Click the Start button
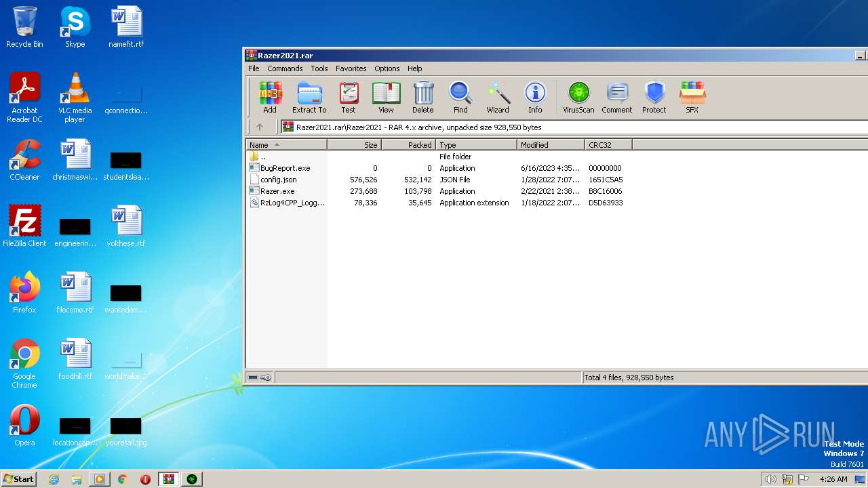This screenshot has width=868, height=488. tap(19, 479)
